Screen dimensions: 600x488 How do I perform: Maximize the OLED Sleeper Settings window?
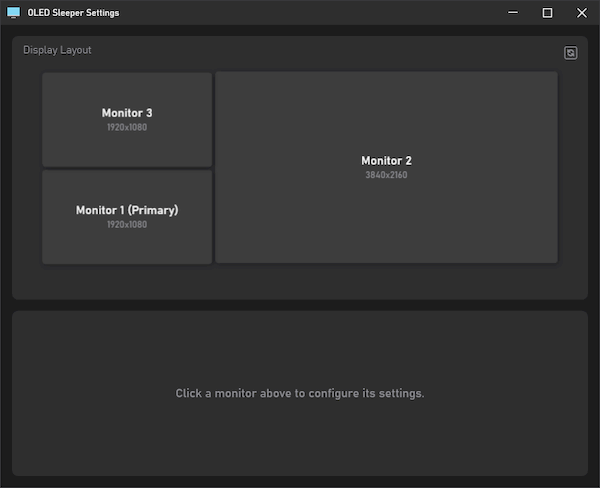pyautogui.click(x=547, y=13)
